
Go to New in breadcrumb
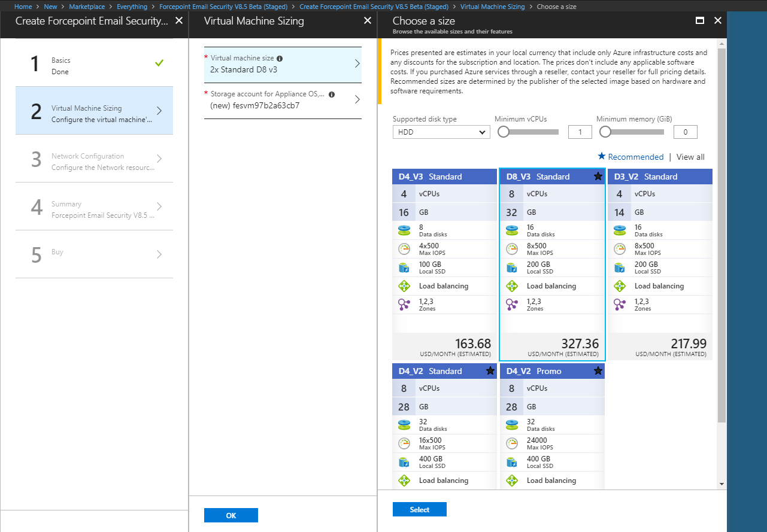(51, 7)
